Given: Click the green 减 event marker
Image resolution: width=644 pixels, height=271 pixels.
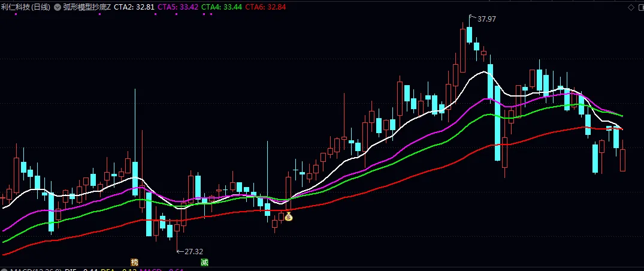Looking at the screenshot, I should [204, 262].
